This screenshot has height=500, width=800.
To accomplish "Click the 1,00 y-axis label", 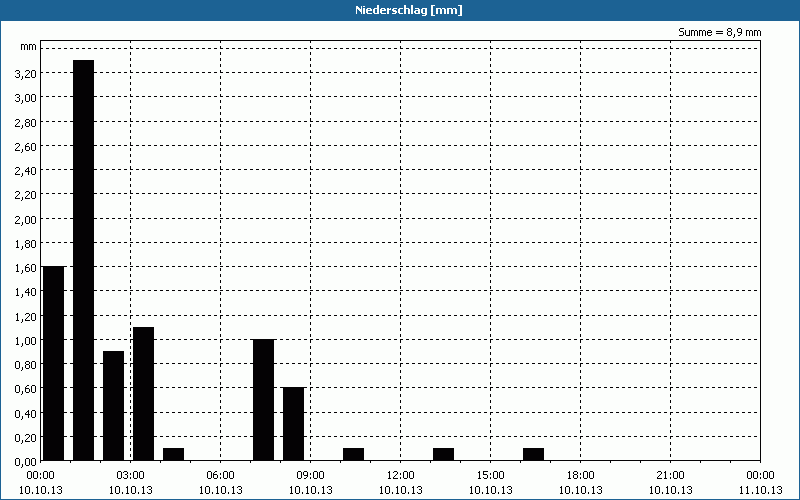I will tap(26, 340).
